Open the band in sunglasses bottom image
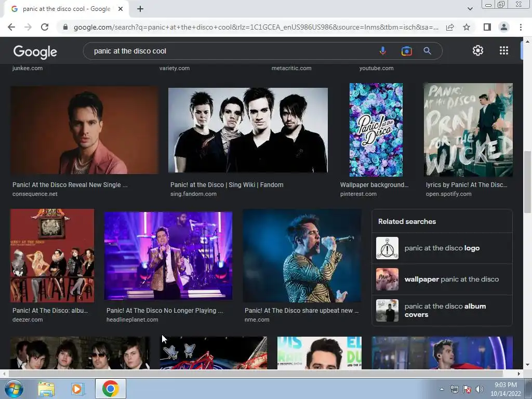532x399 pixels. coord(80,353)
